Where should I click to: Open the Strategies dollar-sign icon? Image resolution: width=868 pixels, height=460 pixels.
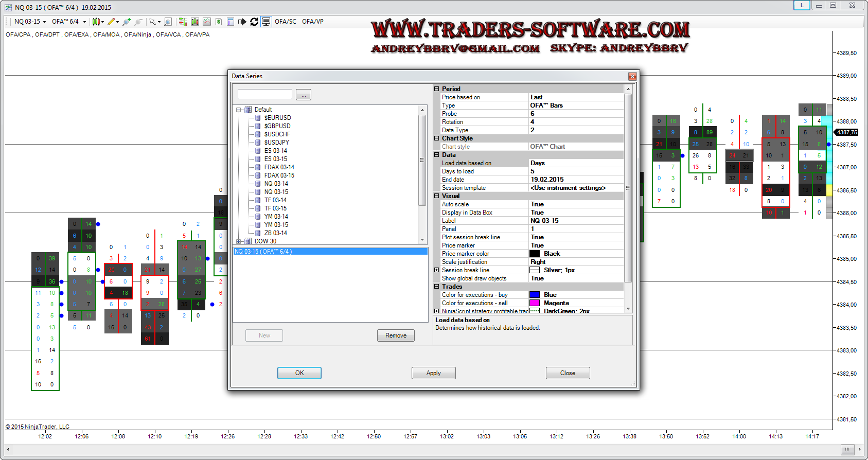point(219,22)
